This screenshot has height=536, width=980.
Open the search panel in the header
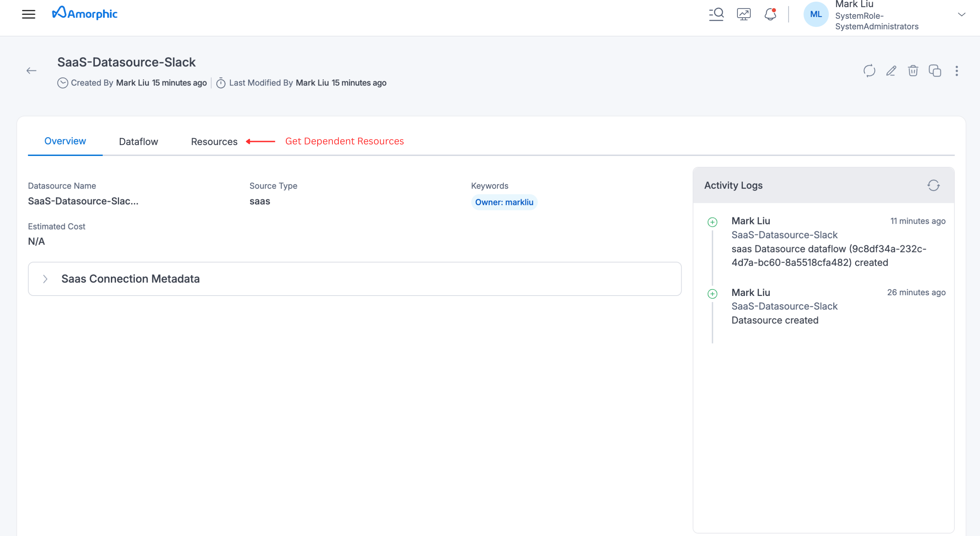click(717, 14)
